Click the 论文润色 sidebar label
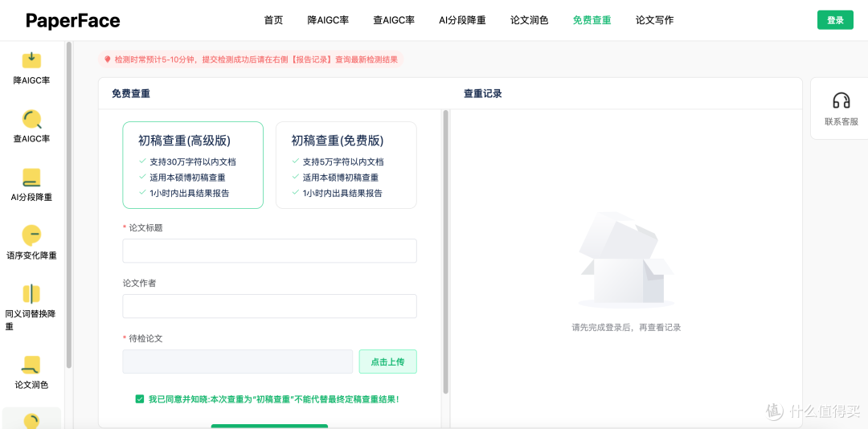Image resolution: width=868 pixels, height=429 pixels. click(31, 385)
